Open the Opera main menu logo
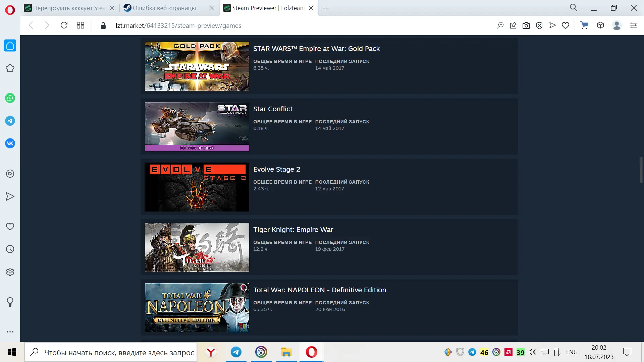This screenshot has width=644, height=362. [10, 10]
